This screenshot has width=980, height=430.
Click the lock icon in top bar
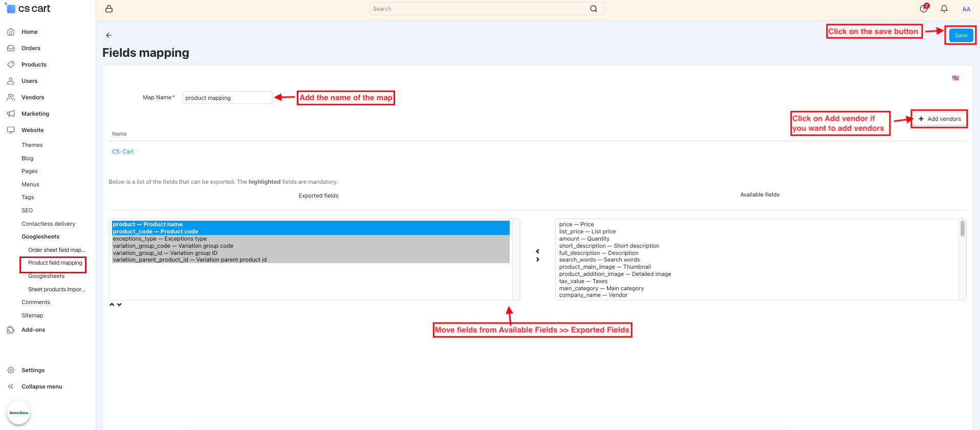click(x=109, y=9)
